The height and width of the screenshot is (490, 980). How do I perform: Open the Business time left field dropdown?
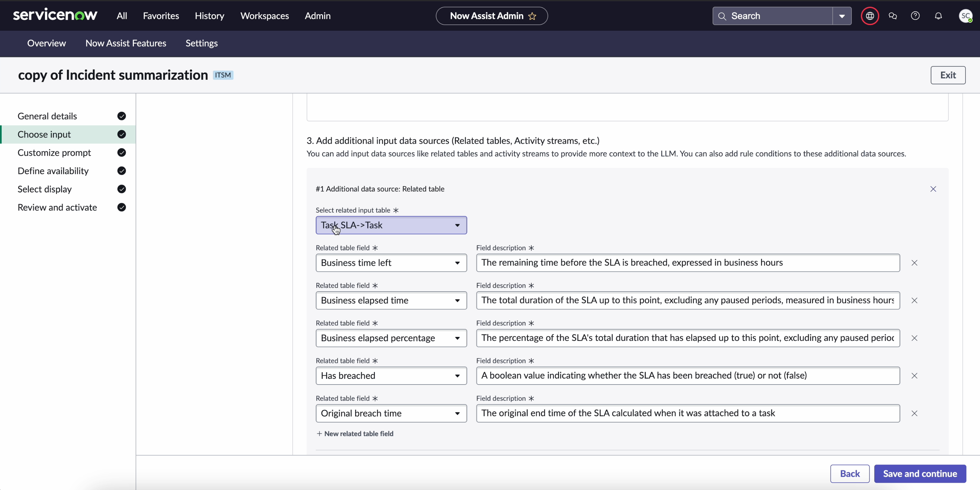pyautogui.click(x=391, y=263)
